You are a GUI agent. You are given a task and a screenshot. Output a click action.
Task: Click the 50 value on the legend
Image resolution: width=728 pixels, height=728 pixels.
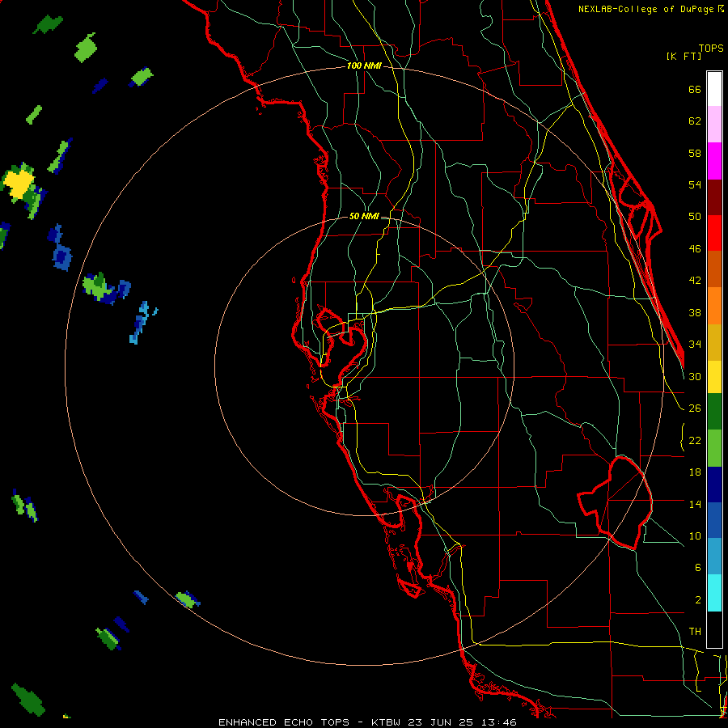[x=695, y=216]
